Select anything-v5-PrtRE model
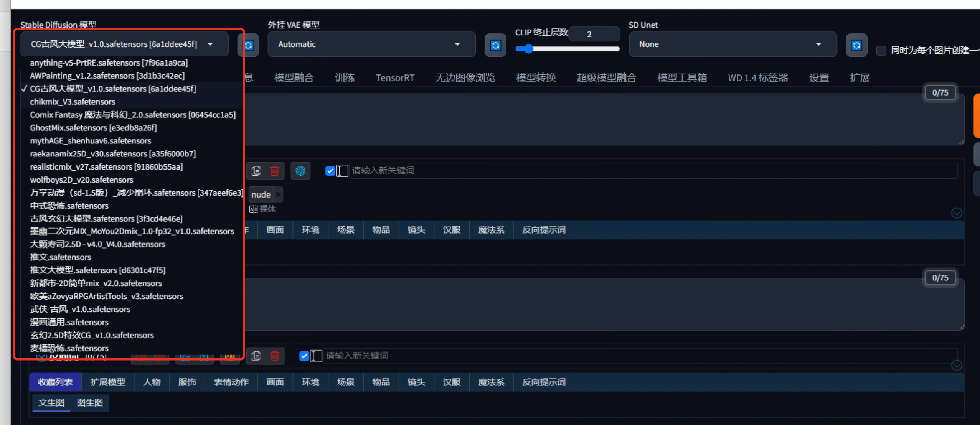980x425 pixels. (132, 63)
